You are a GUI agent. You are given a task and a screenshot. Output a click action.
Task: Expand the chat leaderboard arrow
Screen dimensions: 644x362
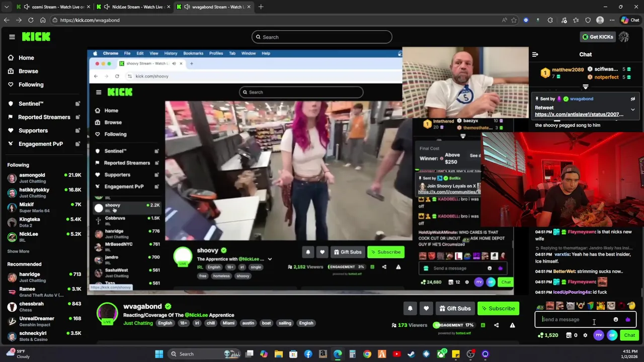click(x=585, y=87)
